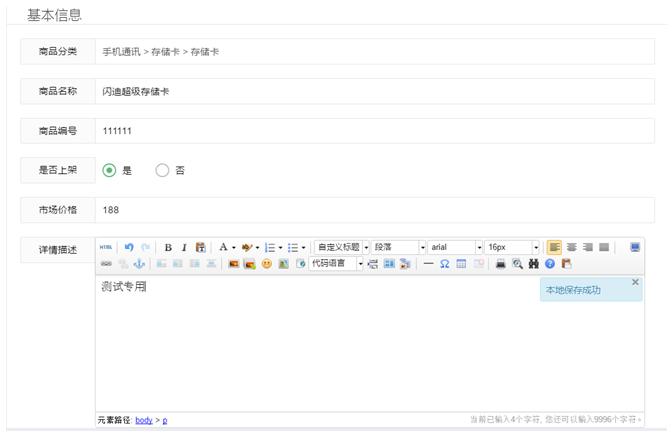The width and height of the screenshot is (667, 439).
Task: Open the arial font family dropdown
Action: pos(455,247)
